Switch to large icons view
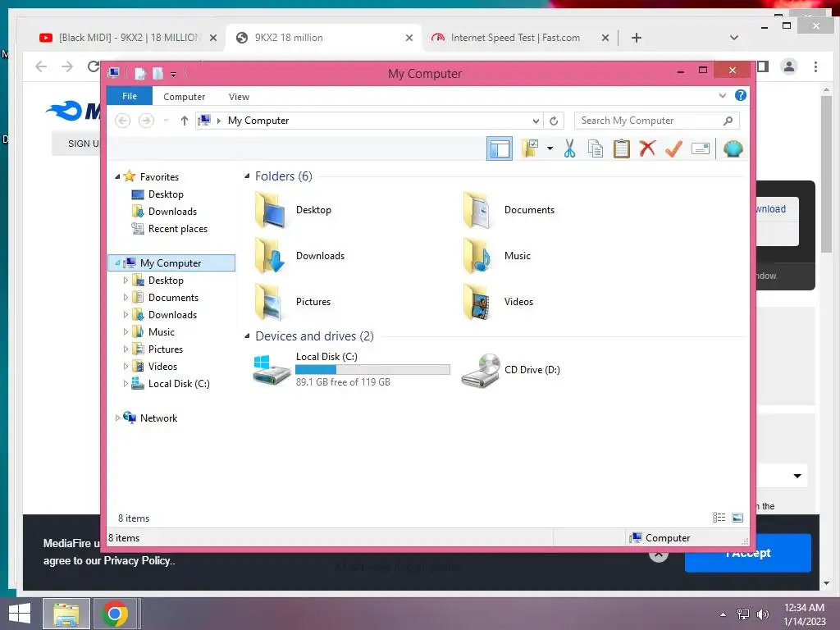Screen dimensions: 840x630 tap(737, 518)
